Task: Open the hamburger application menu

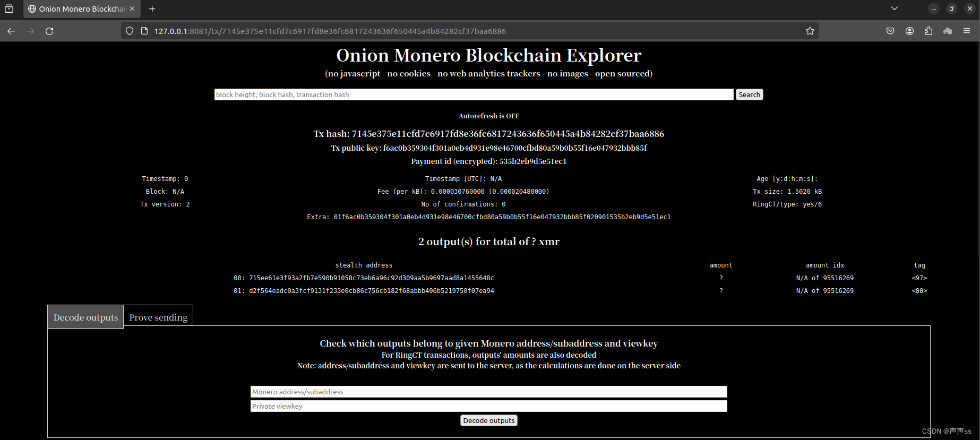Action: coord(967,31)
